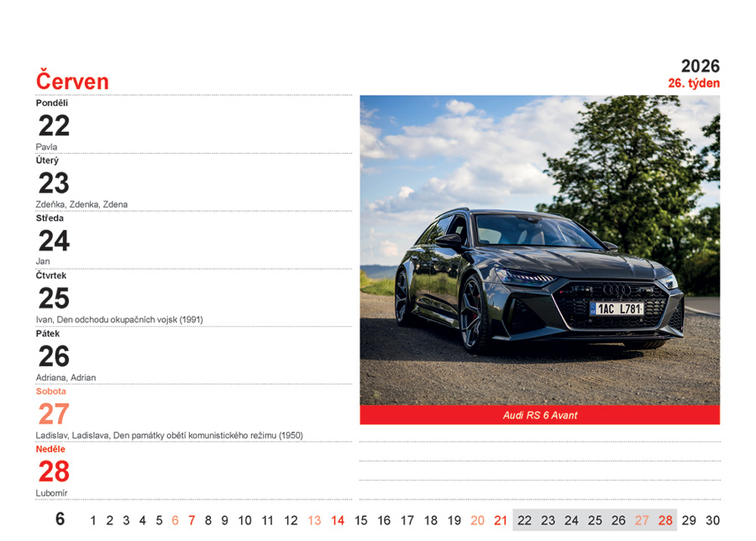Click large date 24 under Středa
Viewport: 756px width, 541px height.
point(54,241)
